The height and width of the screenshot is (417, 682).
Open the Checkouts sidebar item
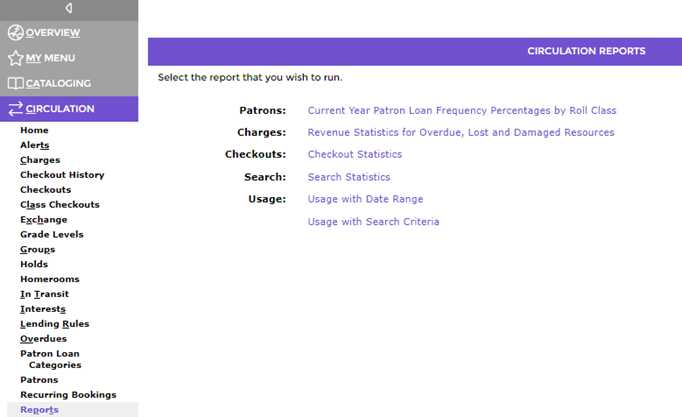click(46, 190)
